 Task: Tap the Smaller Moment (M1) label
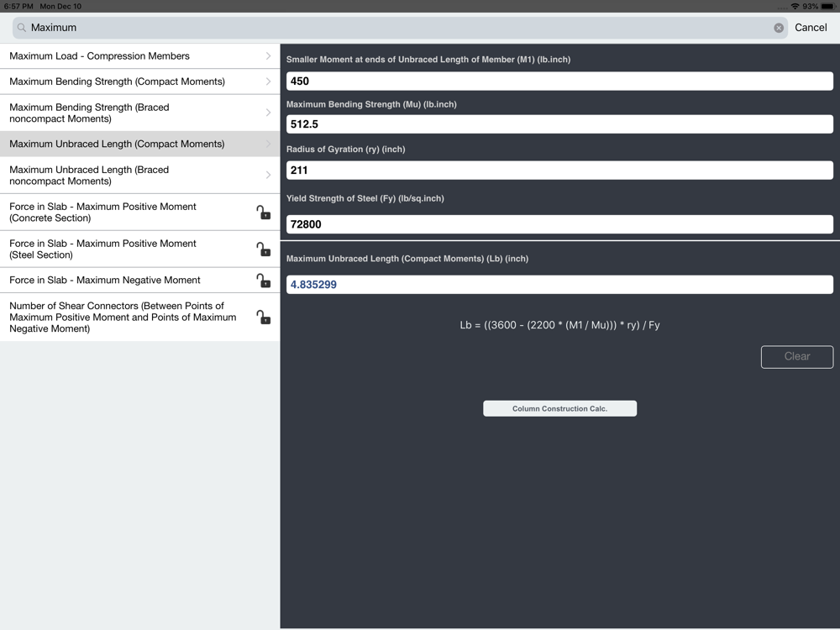click(428, 60)
